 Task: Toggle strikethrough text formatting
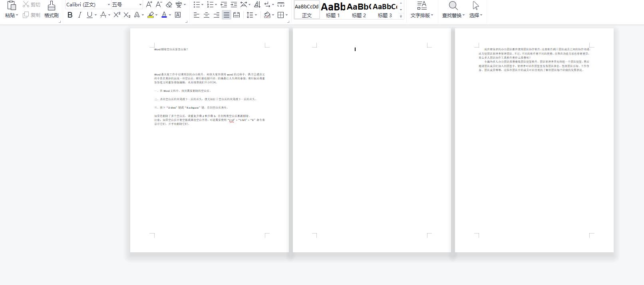coord(103,15)
